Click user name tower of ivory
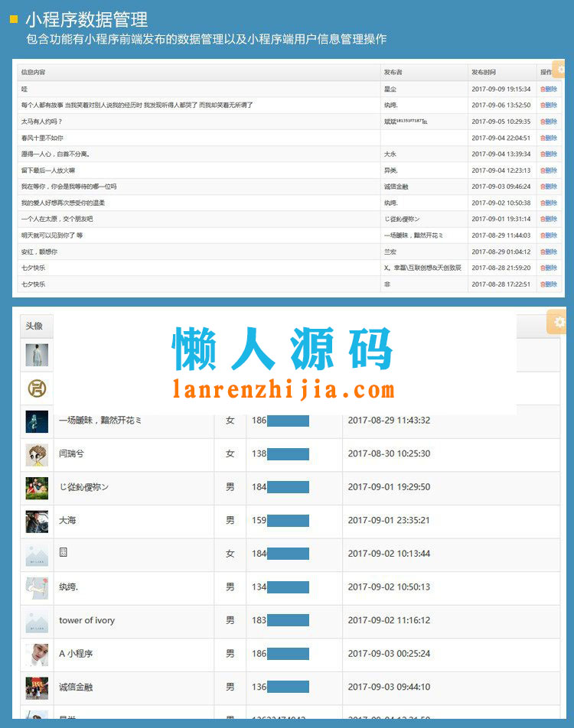 point(87,620)
